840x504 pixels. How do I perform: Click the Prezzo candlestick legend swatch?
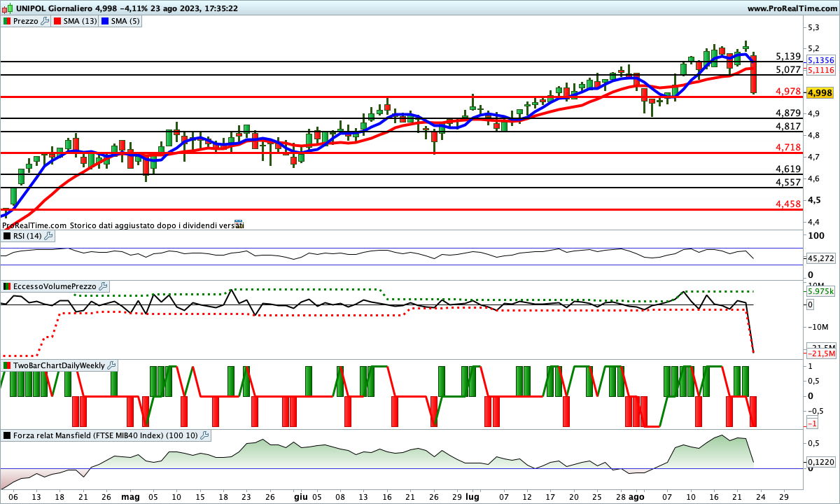click(7, 21)
